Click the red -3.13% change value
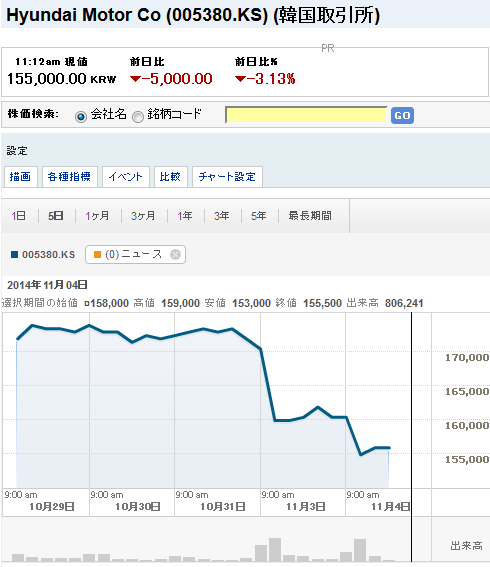This screenshot has height=567, width=490. (x=265, y=79)
